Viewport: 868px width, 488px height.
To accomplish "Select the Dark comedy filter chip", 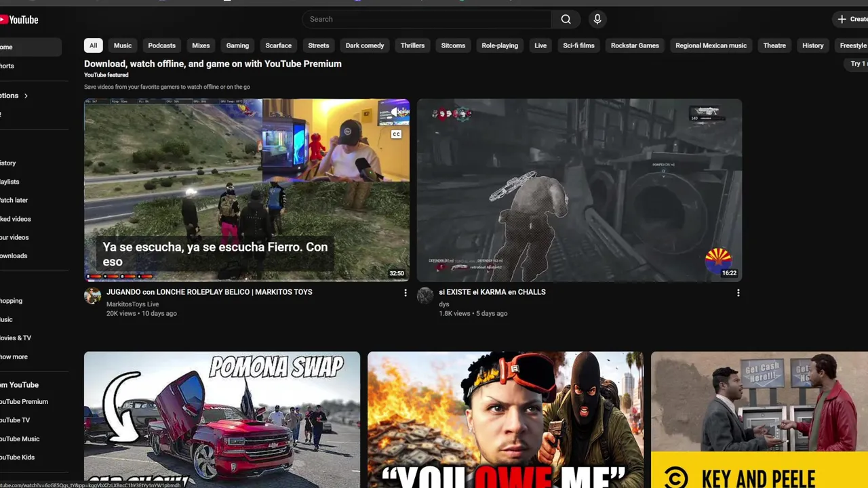I will click(x=365, y=45).
